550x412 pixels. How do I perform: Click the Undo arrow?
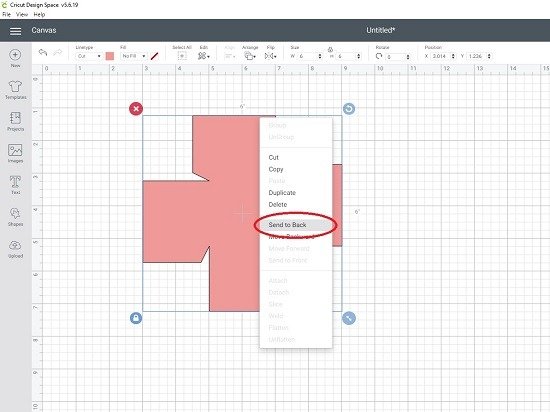pyautogui.click(x=43, y=53)
